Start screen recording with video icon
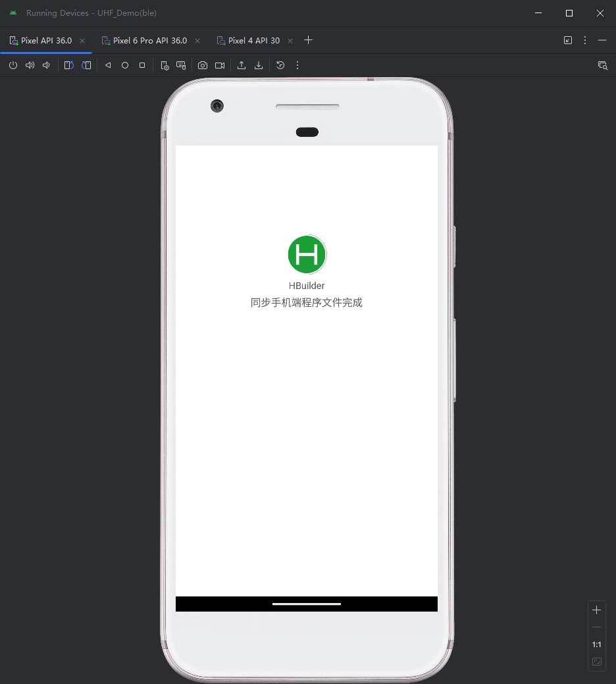 point(220,65)
